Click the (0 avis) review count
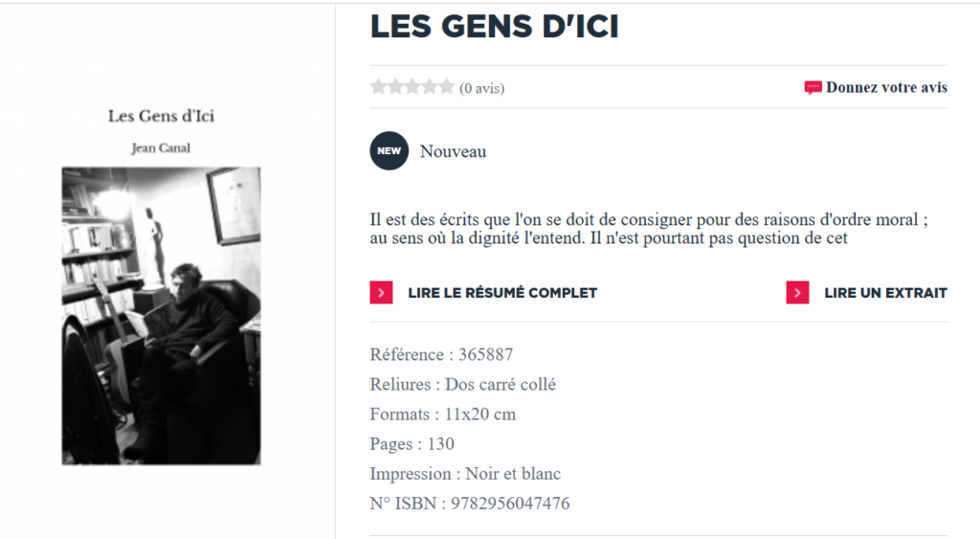 coord(482,89)
